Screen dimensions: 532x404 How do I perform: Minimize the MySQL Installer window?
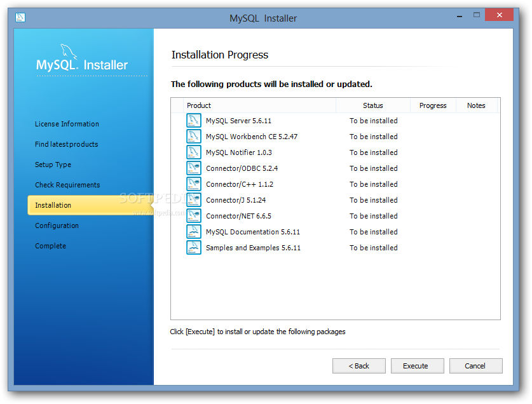[460, 16]
